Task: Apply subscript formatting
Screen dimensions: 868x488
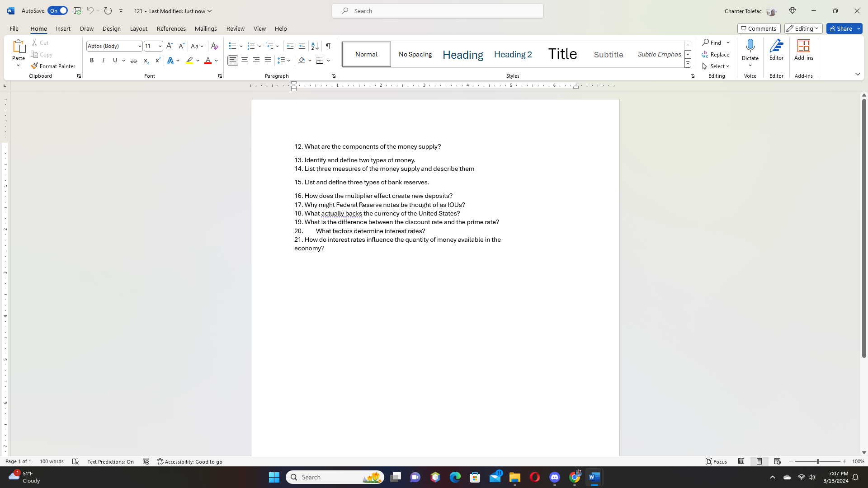Action: click(x=146, y=60)
